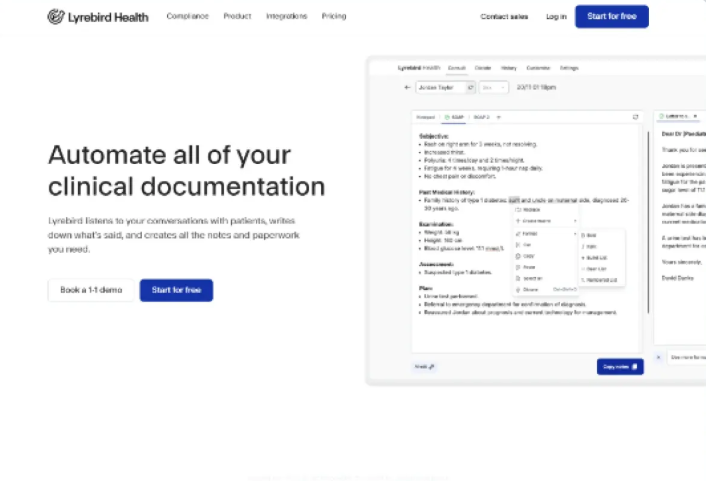706x481 pixels.
Task: Select the Settings tab in app preview
Action: tap(569, 68)
